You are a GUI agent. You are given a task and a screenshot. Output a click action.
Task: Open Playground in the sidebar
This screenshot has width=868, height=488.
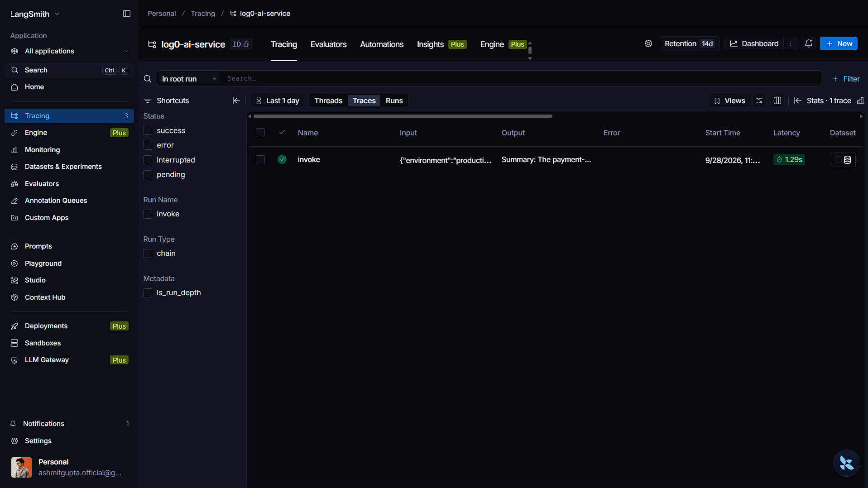(69, 263)
